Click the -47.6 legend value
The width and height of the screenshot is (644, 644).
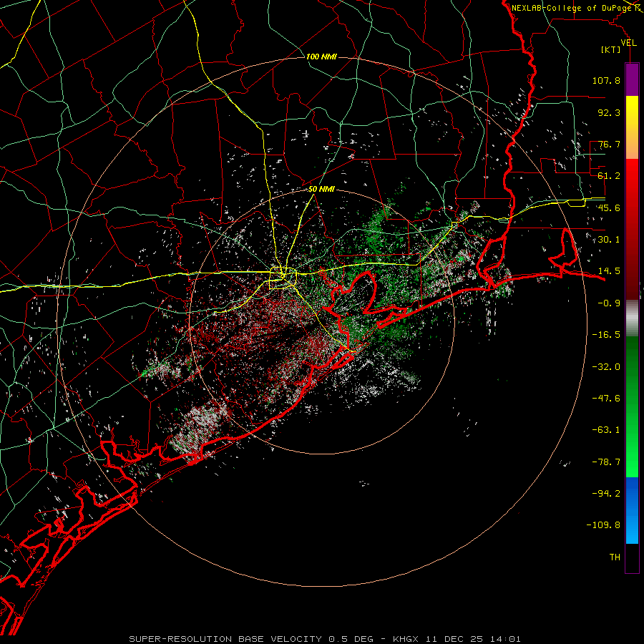(x=606, y=399)
